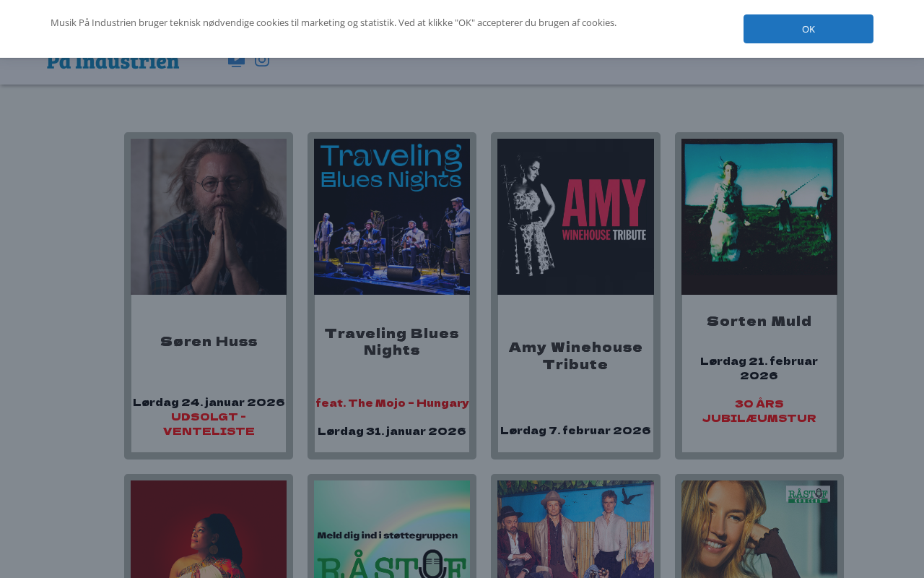Accept cookies with the OK button

(x=808, y=29)
